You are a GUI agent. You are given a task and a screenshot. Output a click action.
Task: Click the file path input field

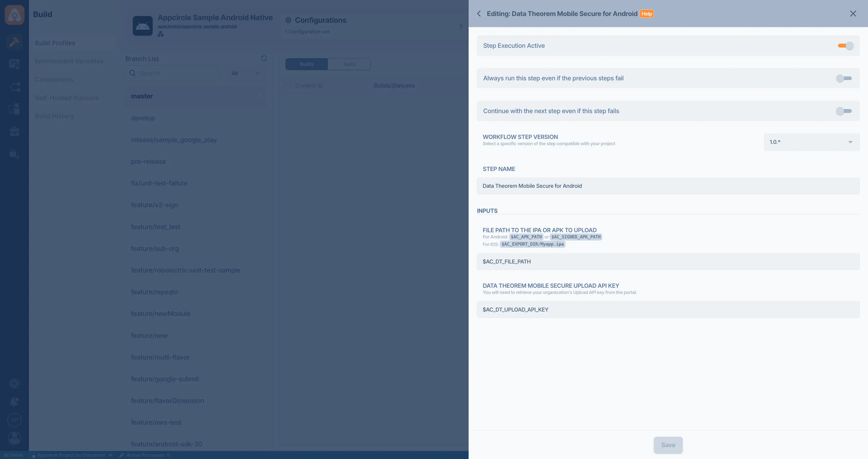[x=668, y=261]
